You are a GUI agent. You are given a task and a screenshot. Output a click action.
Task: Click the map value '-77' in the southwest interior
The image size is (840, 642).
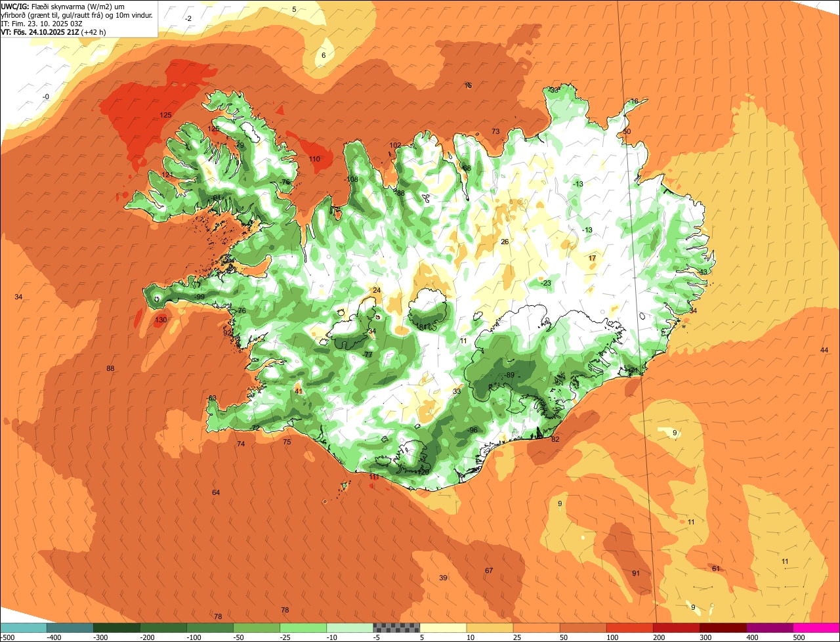pos(367,354)
